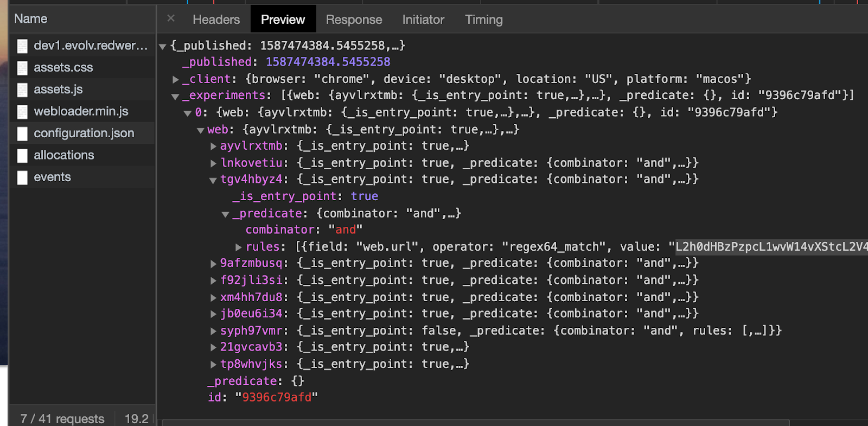Expand the jb0eu6i34 node

[x=214, y=314]
